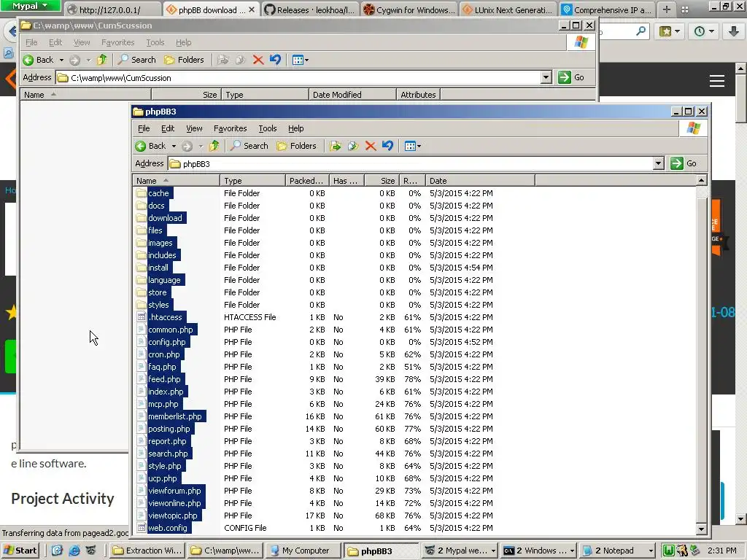The image size is (747, 560).
Task: Open Windows Start menu
Action: pos(20,551)
